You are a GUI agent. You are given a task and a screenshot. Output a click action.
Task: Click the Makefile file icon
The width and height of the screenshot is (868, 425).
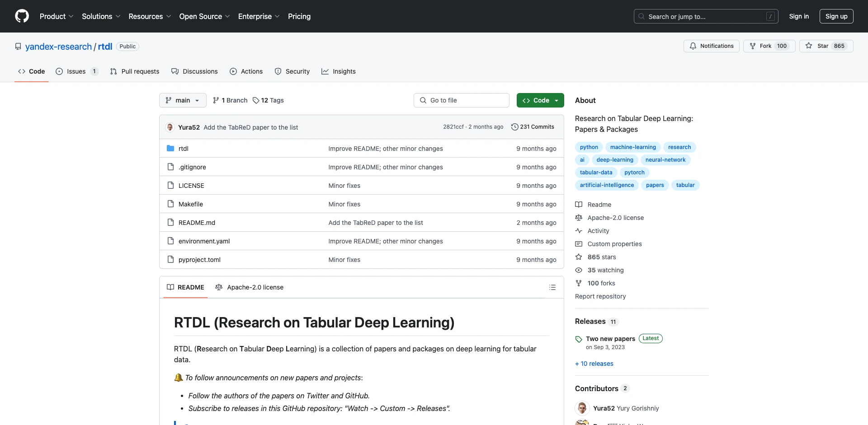tap(170, 204)
